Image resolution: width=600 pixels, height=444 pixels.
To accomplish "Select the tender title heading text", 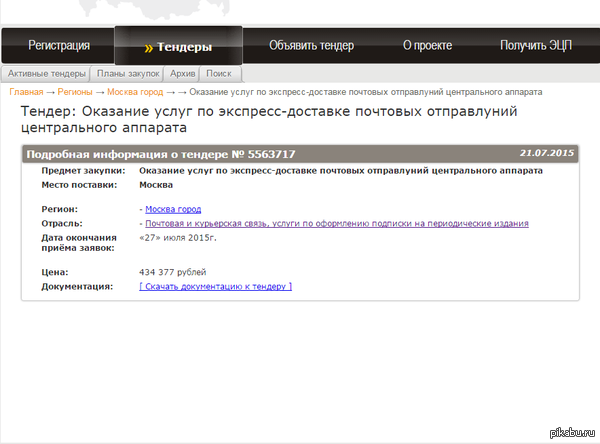I will pos(269,119).
